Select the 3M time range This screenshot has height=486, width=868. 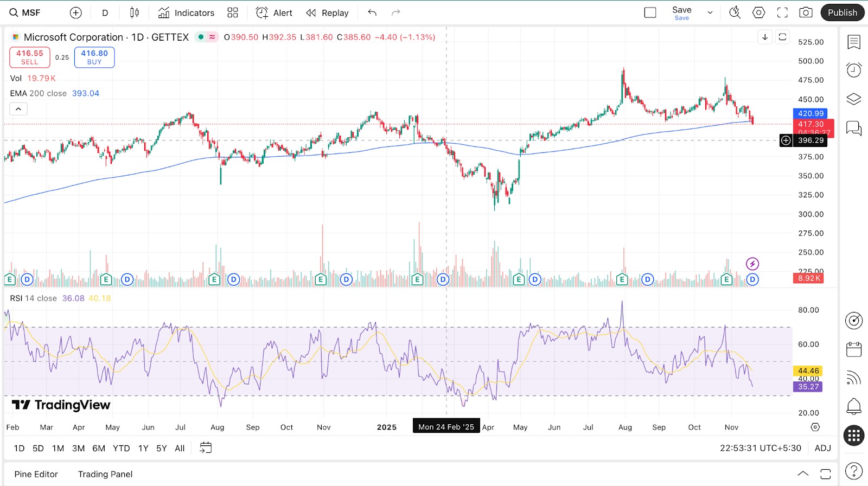79,448
